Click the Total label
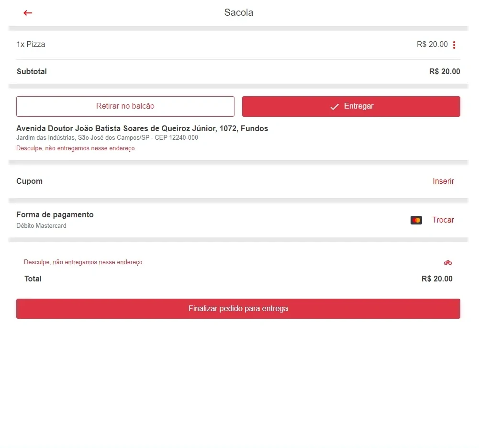 [x=33, y=279]
